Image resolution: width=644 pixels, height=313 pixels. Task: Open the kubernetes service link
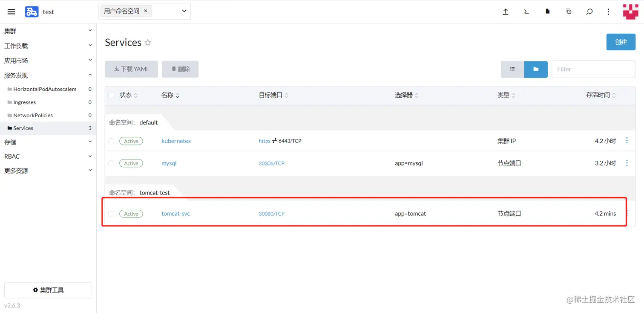176,141
